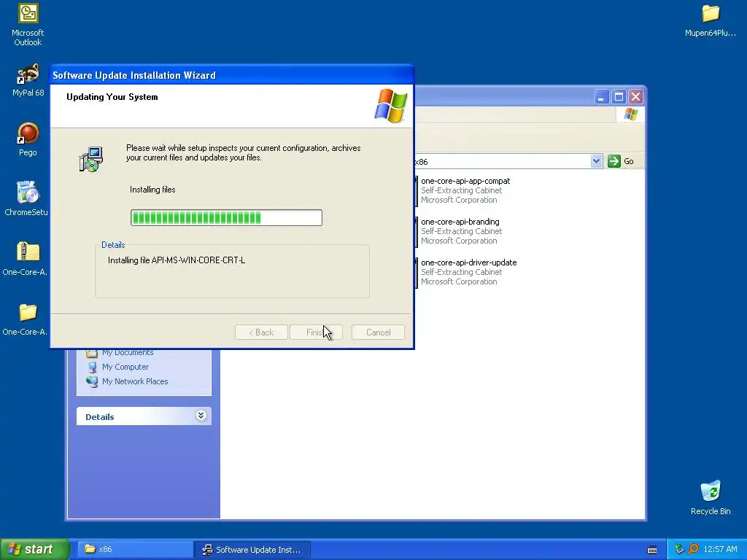The width and height of the screenshot is (747, 560).
Task: Maximize the Explorer window
Action: (619, 97)
